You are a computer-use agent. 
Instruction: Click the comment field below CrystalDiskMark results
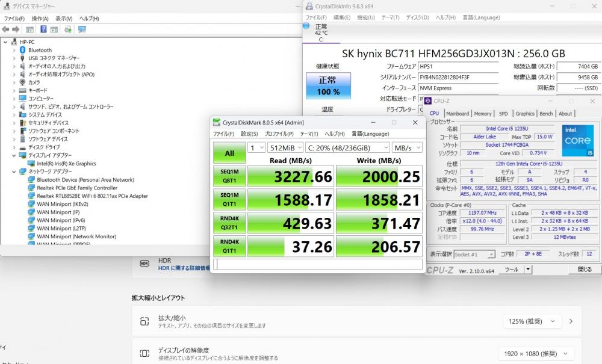point(318,264)
